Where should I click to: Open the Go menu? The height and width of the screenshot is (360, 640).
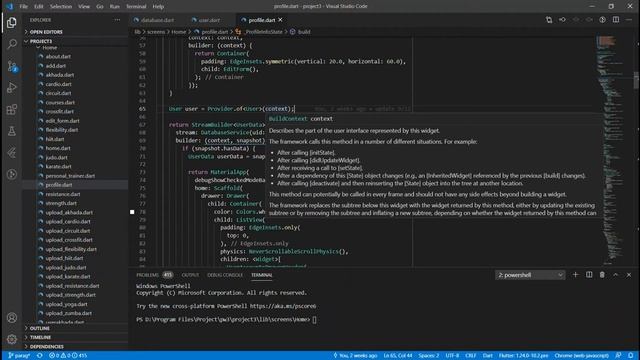point(100,7)
